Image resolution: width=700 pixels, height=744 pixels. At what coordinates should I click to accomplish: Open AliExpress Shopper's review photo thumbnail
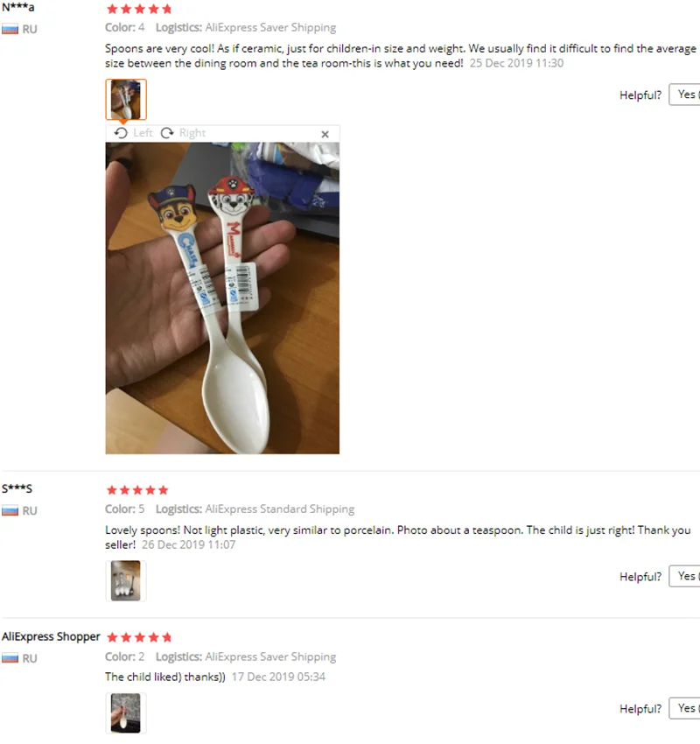tap(126, 713)
